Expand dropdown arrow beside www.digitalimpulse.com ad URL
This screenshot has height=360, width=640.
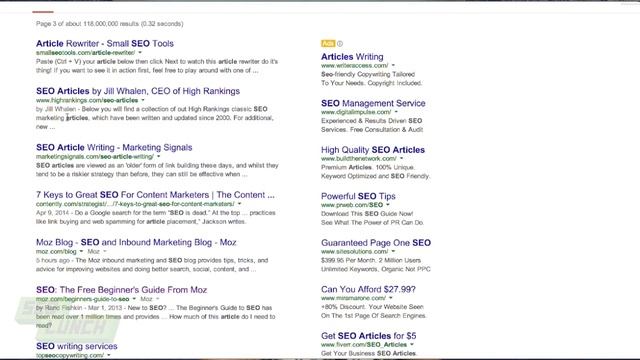(396, 112)
